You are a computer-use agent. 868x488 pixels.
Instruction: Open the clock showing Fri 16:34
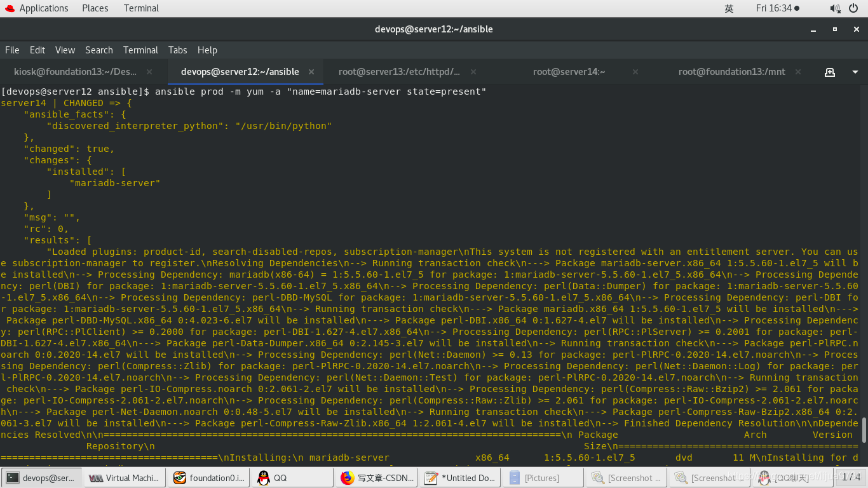[778, 8]
